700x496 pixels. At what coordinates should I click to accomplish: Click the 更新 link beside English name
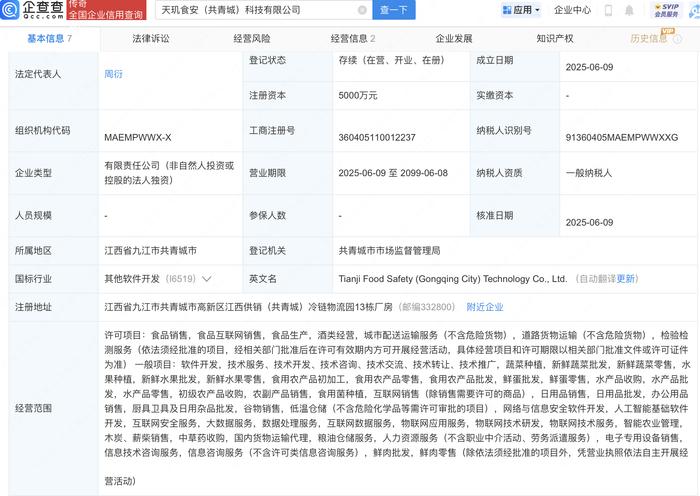[625, 279]
